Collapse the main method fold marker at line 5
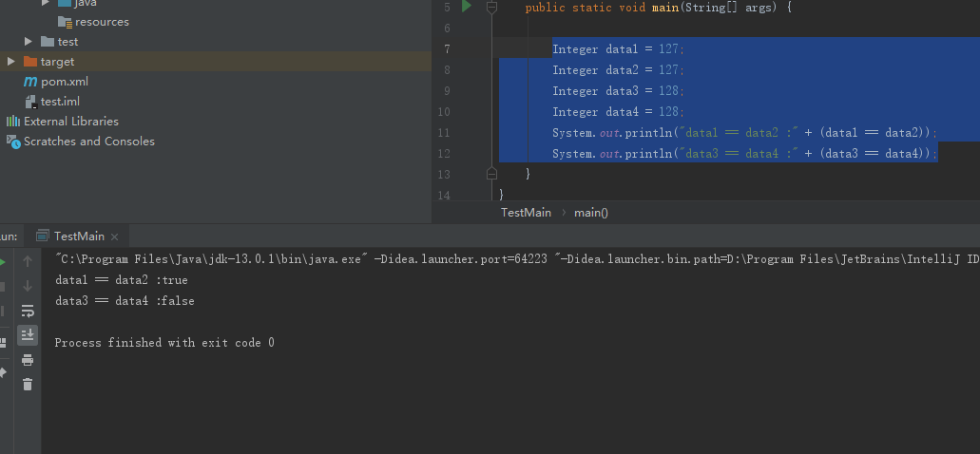980x454 pixels. pyautogui.click(x=491, y=8)
